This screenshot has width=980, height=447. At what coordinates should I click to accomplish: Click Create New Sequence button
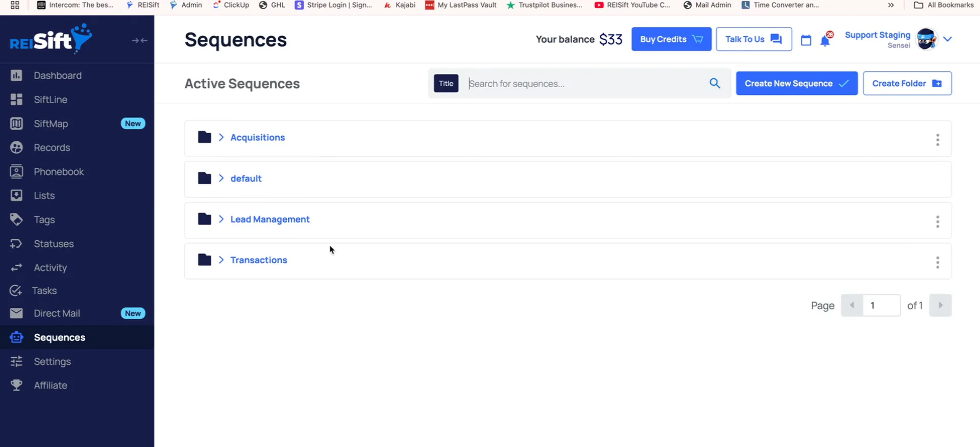(796, 83)
